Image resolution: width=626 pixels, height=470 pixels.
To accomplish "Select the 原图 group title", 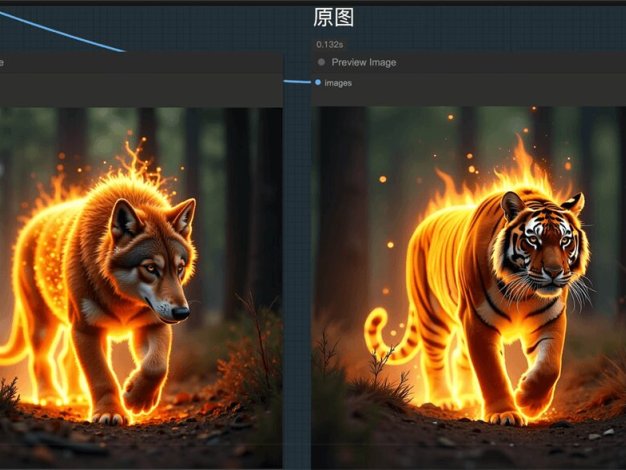I will [333, 18].
